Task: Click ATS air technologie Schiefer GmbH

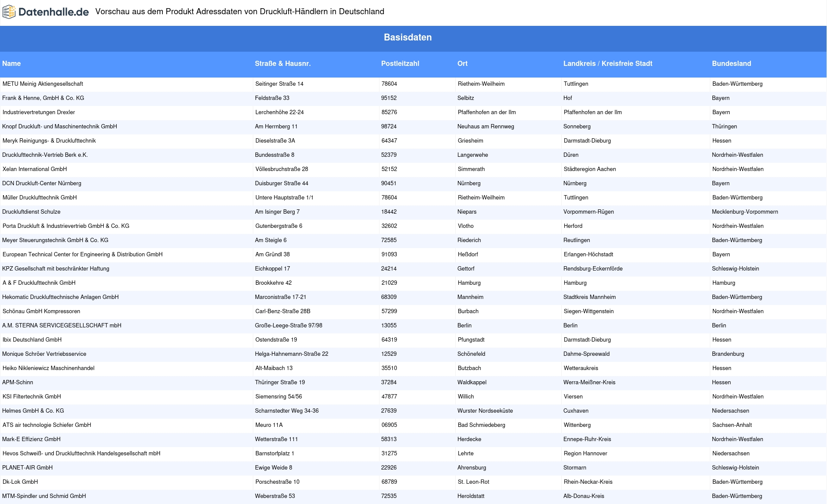Action: pyautogui.click(x=47, y=425)
